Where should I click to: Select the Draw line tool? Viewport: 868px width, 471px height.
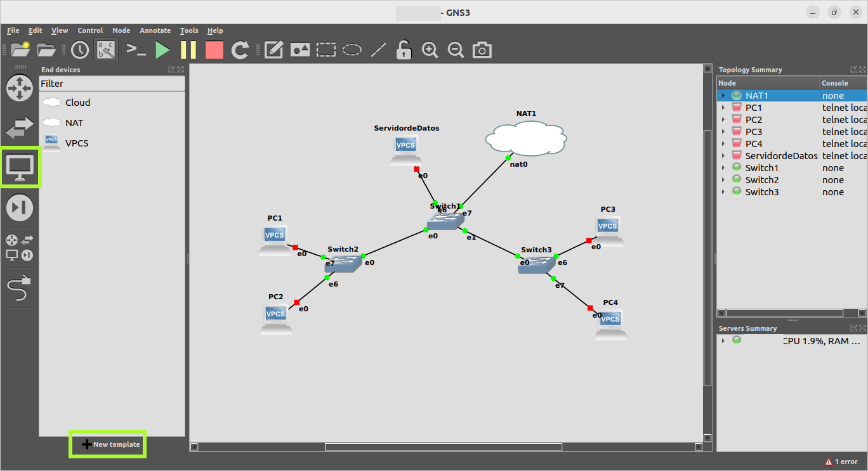(379, 50)
